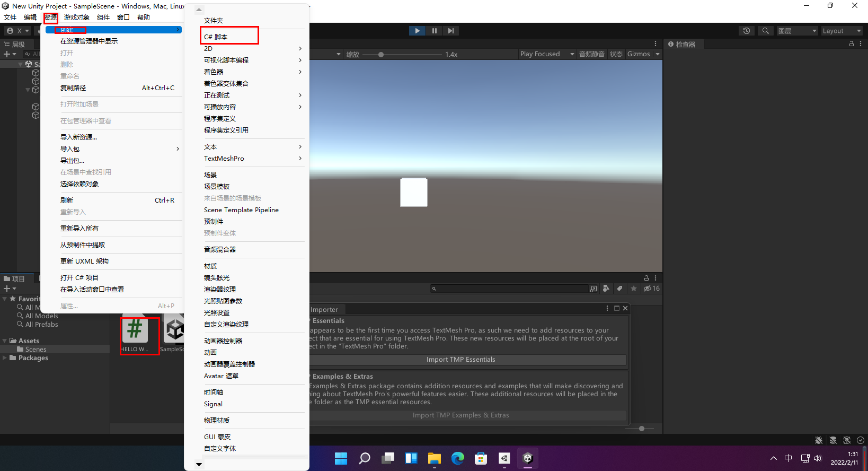Screen dimensions: 868x471
Task: Click the Search by Label tag icon
Action: coord(619,289)
